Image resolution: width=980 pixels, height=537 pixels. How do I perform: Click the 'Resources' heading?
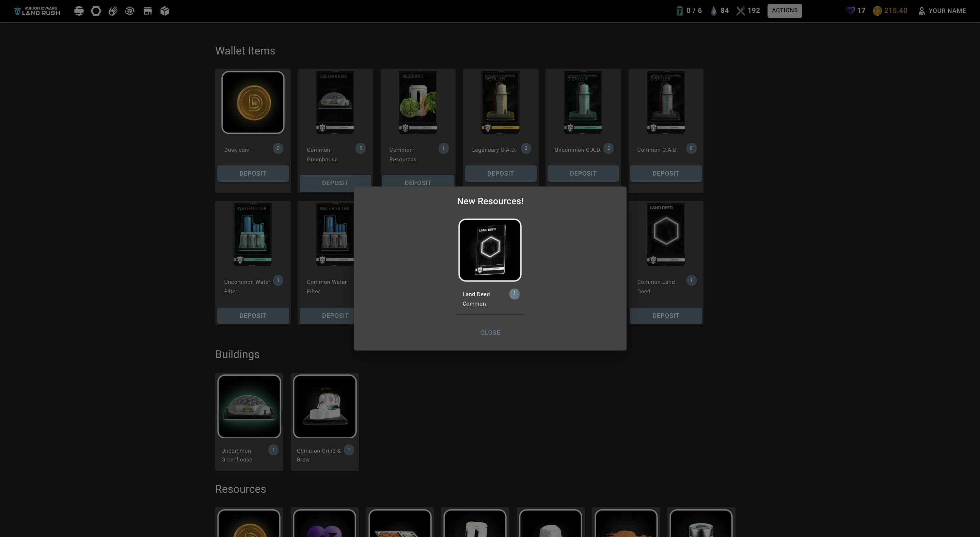240,489
